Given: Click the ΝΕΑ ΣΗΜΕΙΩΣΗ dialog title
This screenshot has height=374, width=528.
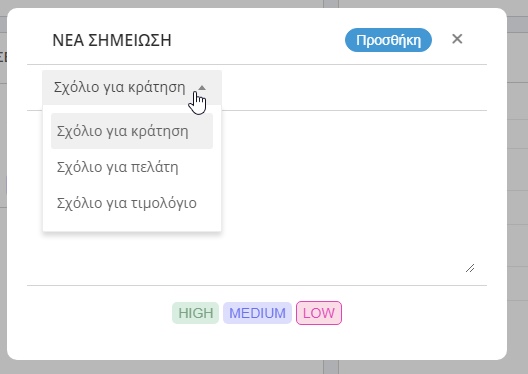Looking at the screenshot, I should (112, 40).
